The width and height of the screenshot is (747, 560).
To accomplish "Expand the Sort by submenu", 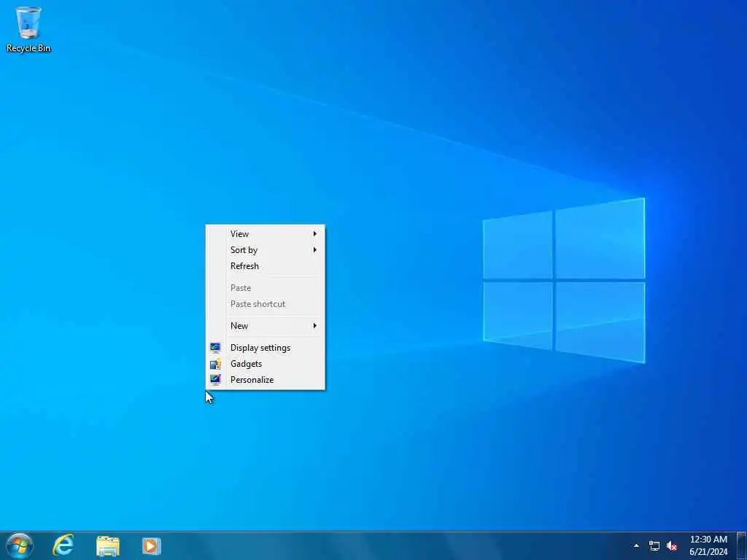I will pos(266,250).
